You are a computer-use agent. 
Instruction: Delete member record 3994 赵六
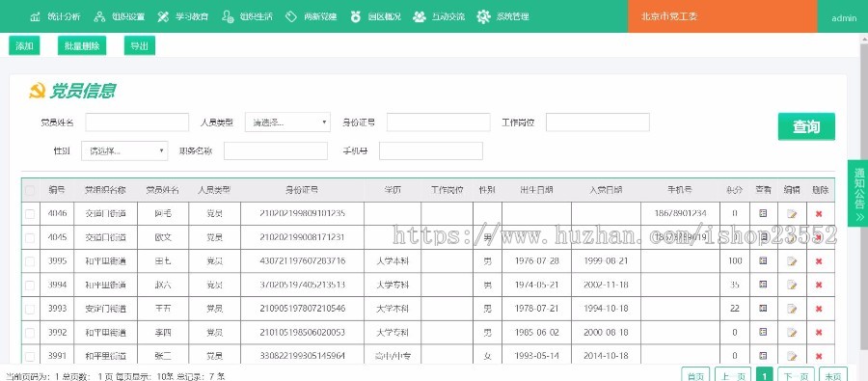[819, 285]
